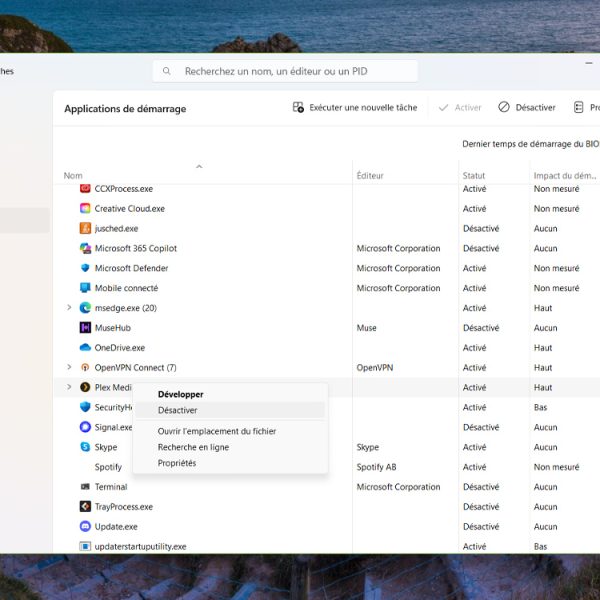Click the updaterstartuputility.exe icon

click(85, 546)
